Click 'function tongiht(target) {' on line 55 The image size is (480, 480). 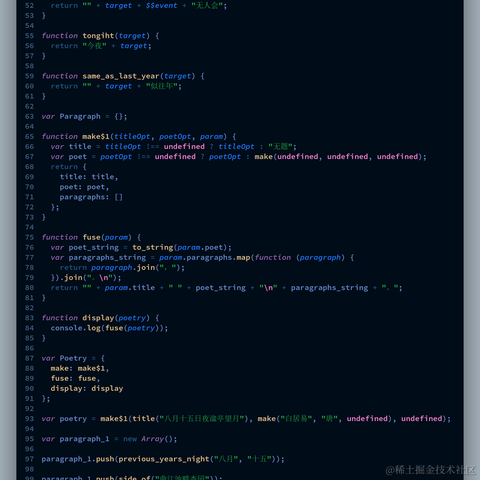click(x=100, y=36)
